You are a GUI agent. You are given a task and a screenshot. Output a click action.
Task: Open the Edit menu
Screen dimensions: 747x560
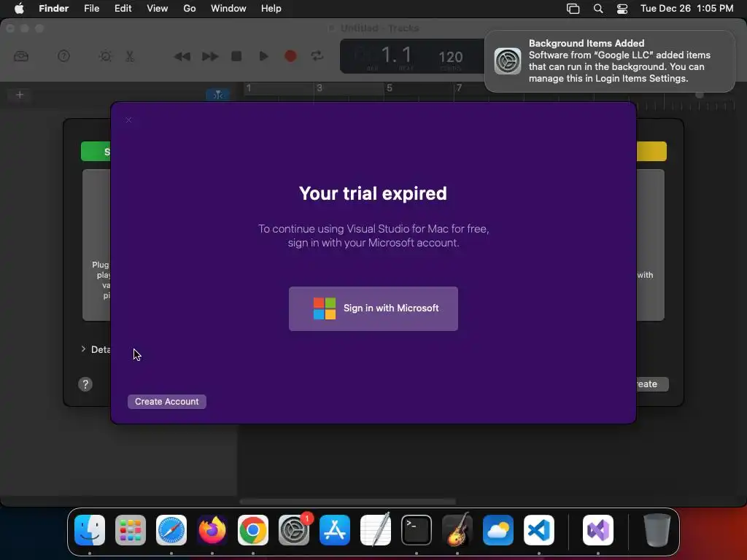coord(123,9)
